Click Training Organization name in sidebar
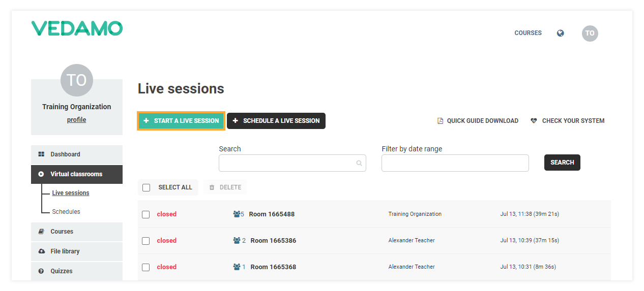This screenshot has width=644, height=291. tap(77, 107)
